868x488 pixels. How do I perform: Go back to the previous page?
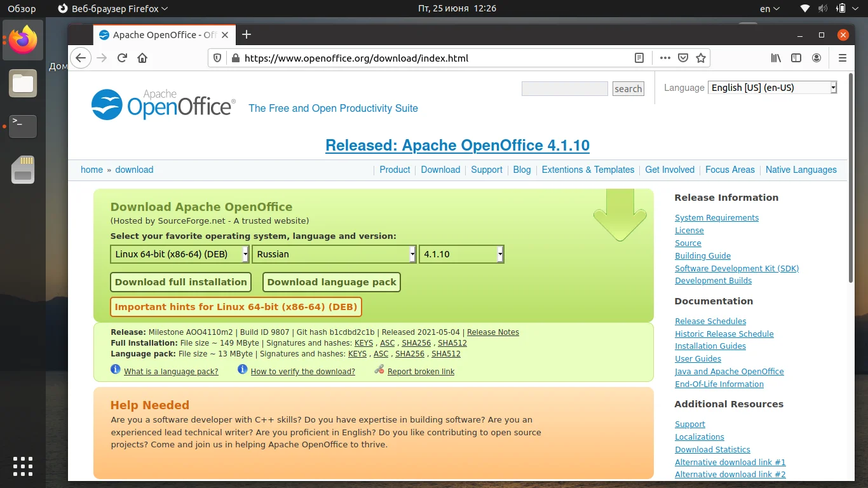(80, 58)
